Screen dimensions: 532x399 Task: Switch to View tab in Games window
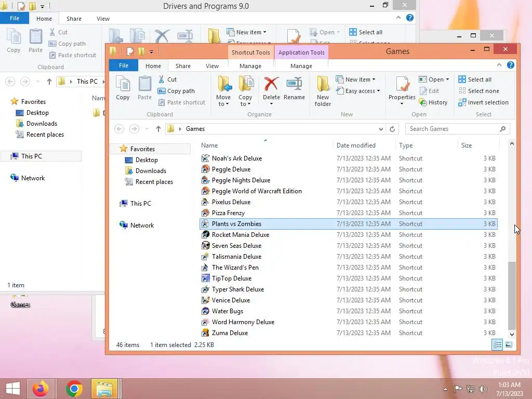pos(212,66)
